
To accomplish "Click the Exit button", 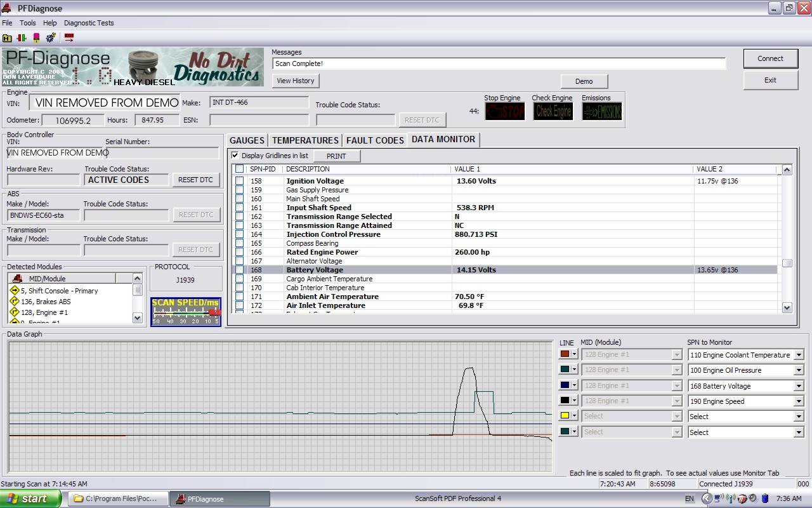I will 770,80.
